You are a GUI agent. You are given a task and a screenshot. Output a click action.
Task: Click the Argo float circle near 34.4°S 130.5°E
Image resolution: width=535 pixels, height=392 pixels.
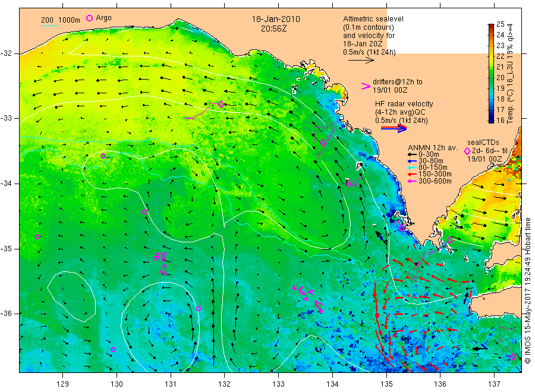coord(144,211)
